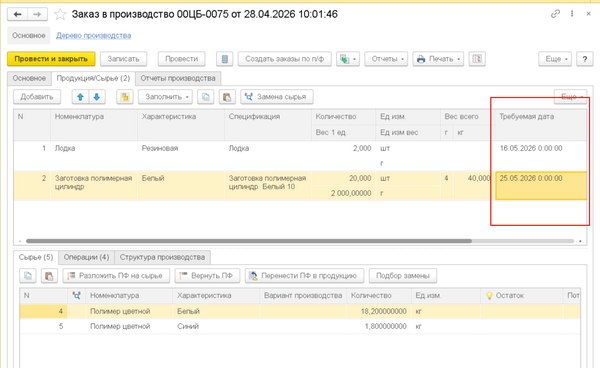Screen dimensions: 600x368
Task: Open help with the question mark
Action: pos(585,59)
